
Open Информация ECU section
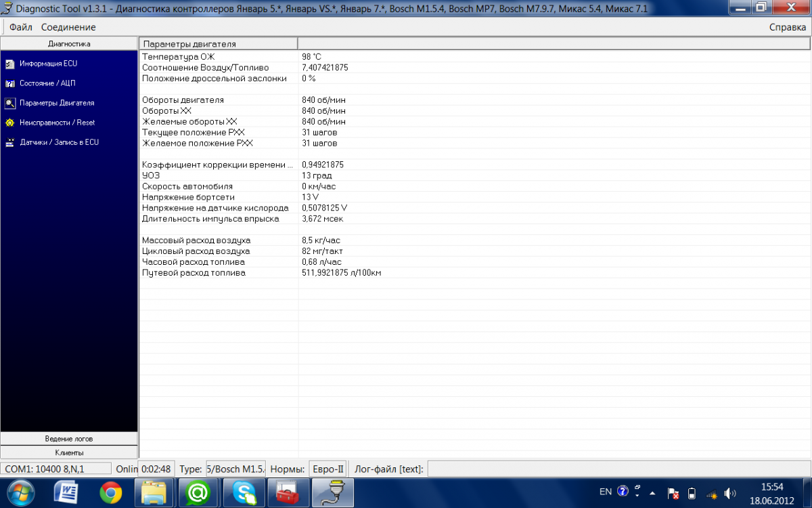click(48, 64)
